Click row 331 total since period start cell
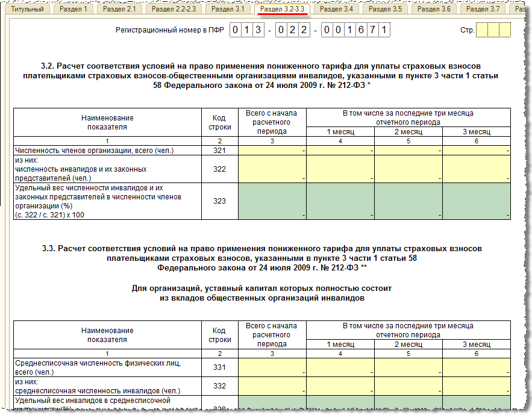This screenshot has width=532, height=415. pos(272,367)
